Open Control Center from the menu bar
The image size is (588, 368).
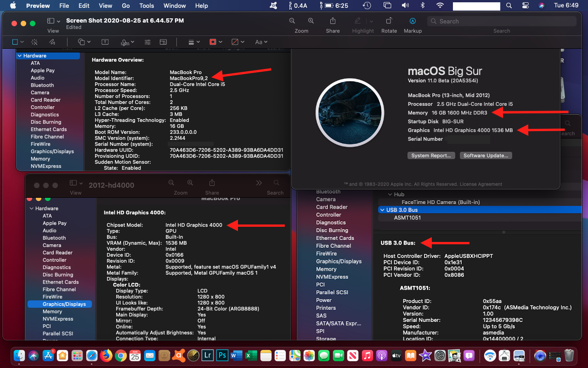(x=526, y=6)
